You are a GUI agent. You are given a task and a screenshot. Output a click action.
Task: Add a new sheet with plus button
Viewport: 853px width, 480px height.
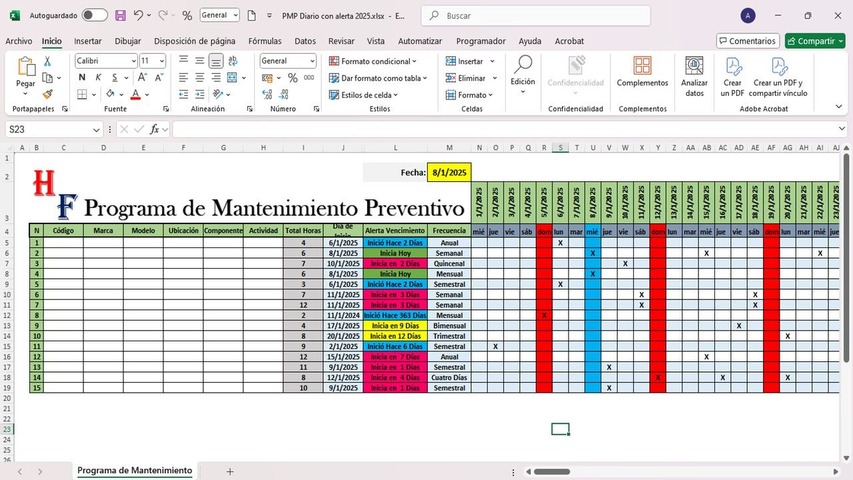tap(230, 471)
